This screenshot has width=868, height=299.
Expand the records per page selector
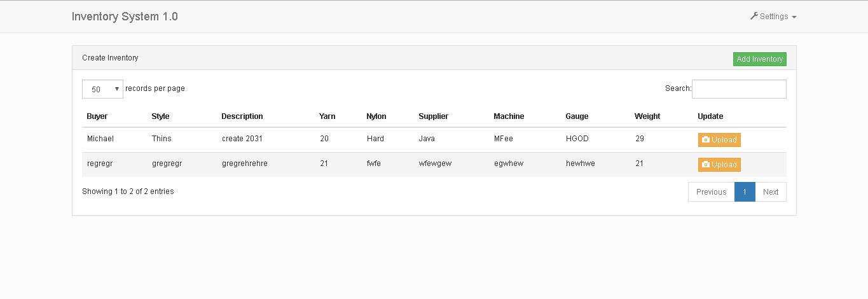point(102,89)
